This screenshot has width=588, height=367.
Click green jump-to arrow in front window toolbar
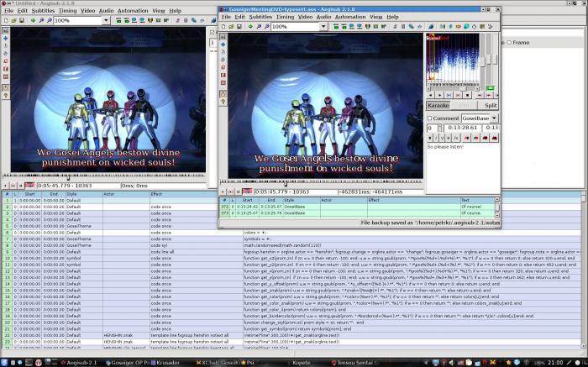coord(250,27)
